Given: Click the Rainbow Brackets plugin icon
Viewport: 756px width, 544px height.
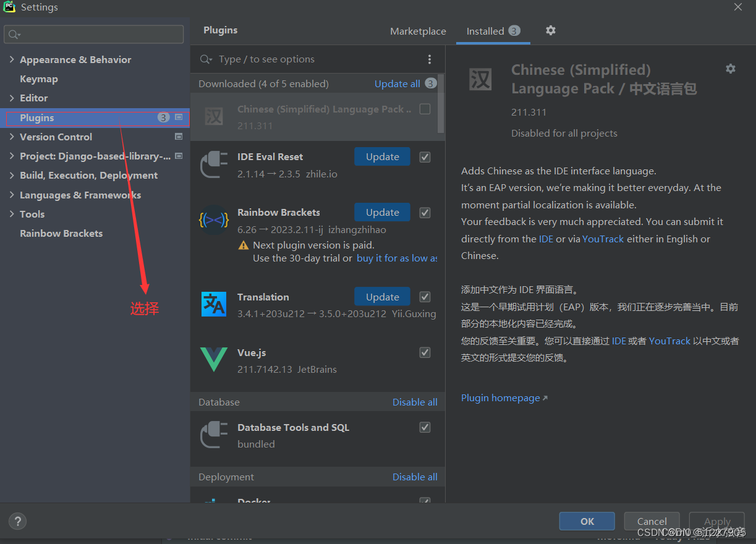Looking at the screenshot, I should tap(214, 220).
